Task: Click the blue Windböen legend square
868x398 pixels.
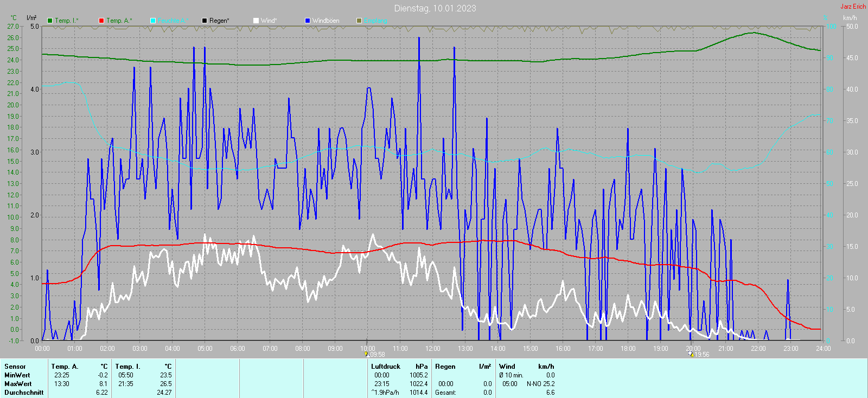Action: click(308, 21)
